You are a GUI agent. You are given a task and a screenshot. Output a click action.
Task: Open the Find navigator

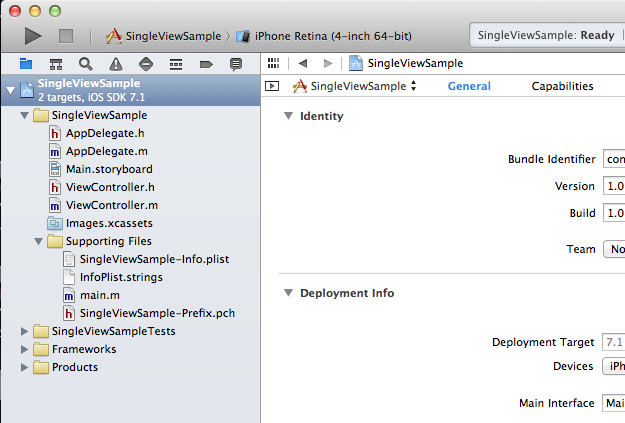pyautogui.click(x=86, y=64)
